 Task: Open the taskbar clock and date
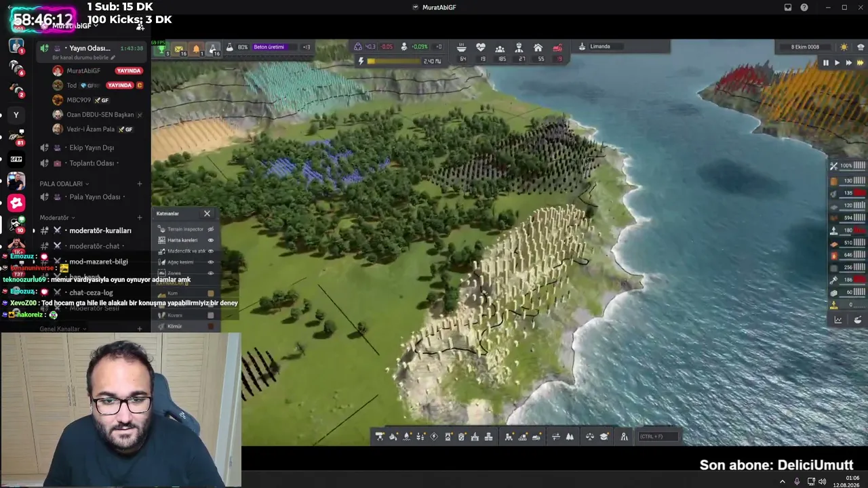(847, 481)
